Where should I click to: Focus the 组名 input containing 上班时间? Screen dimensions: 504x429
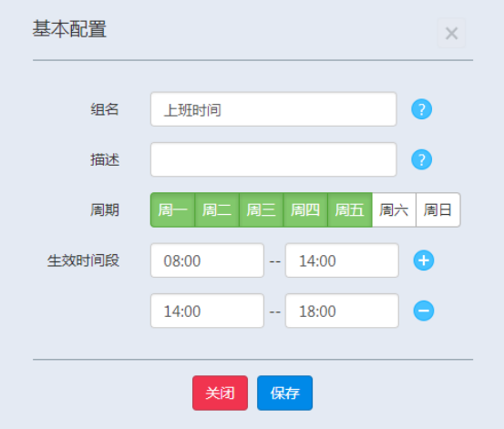tap(273, 109)
